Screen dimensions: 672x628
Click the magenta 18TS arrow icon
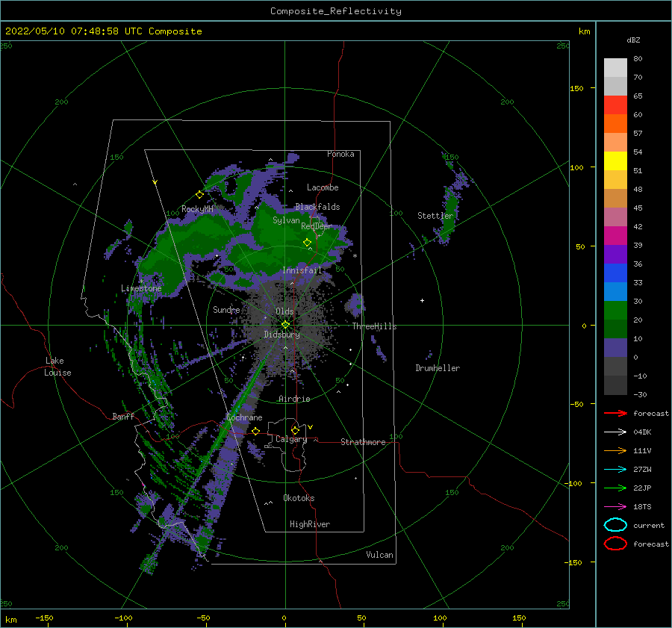[615, 507]
